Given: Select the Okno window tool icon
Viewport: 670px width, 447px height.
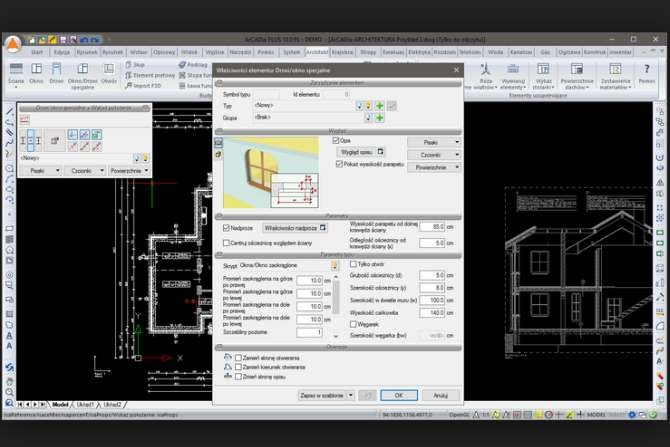Looking at the screenshot, I should click(36, 73).
